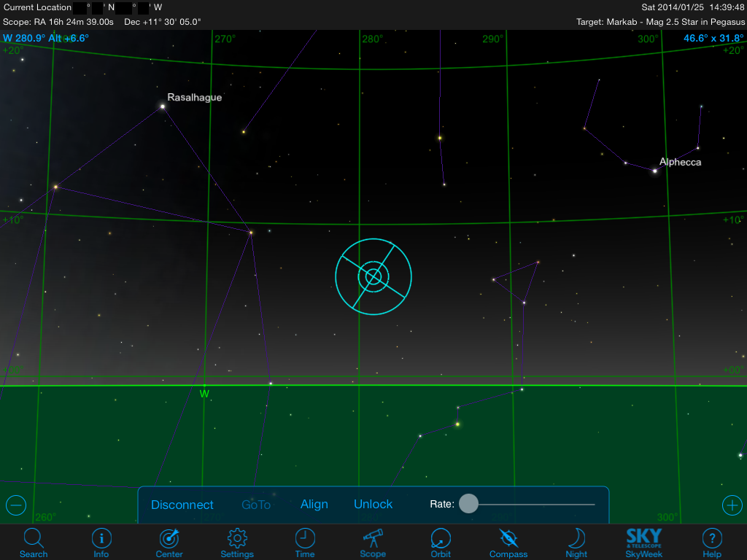Click the plus button to zoom in
The width and height of the screenshot is (747, 560).
(732, 505)
